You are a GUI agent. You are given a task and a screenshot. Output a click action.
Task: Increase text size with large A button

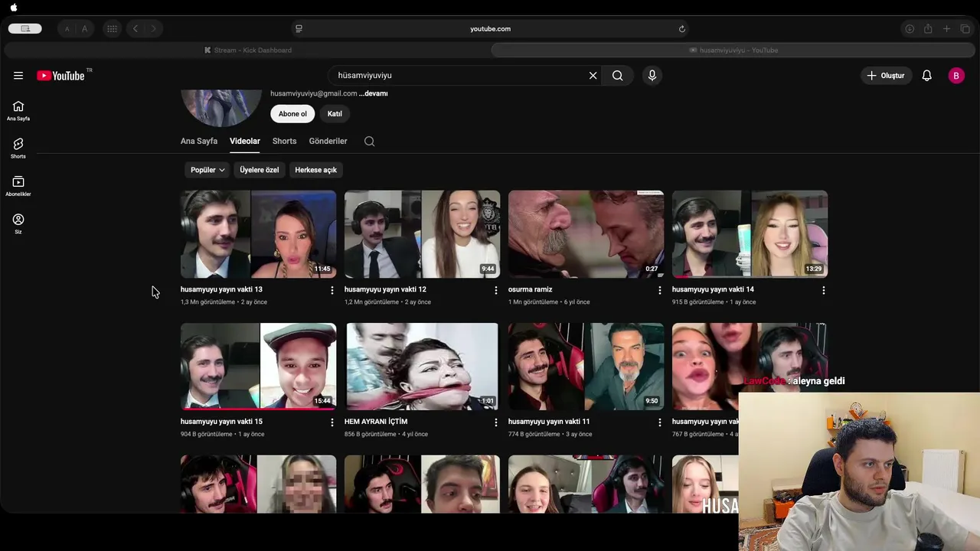pyautogui.click(x=84, y=29)
